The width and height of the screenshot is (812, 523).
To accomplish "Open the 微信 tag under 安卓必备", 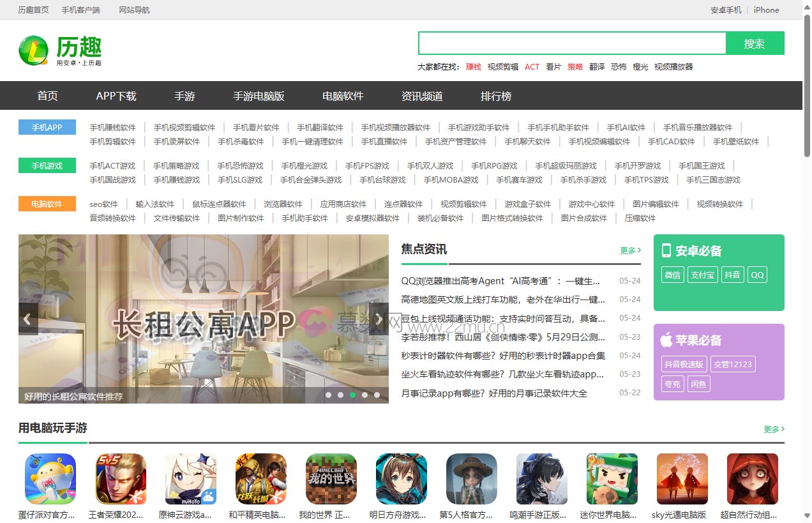I will pyautogui.click(x=672, y=275).
